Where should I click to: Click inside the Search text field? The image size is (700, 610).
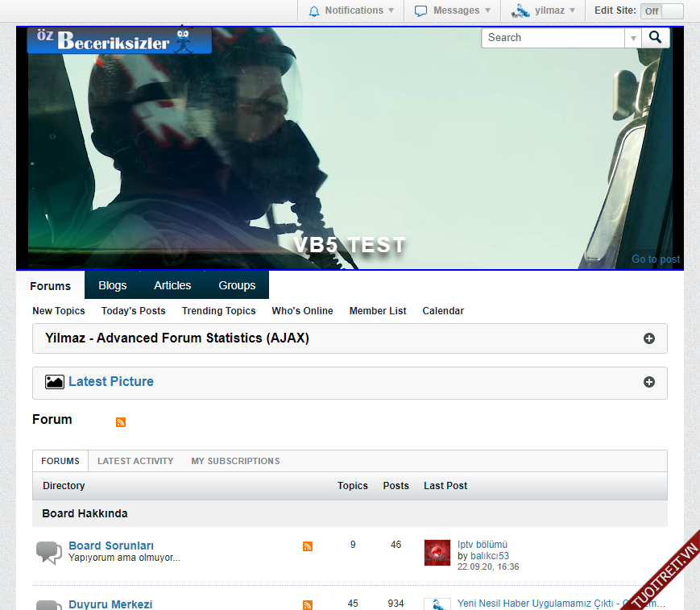[553, 38]
